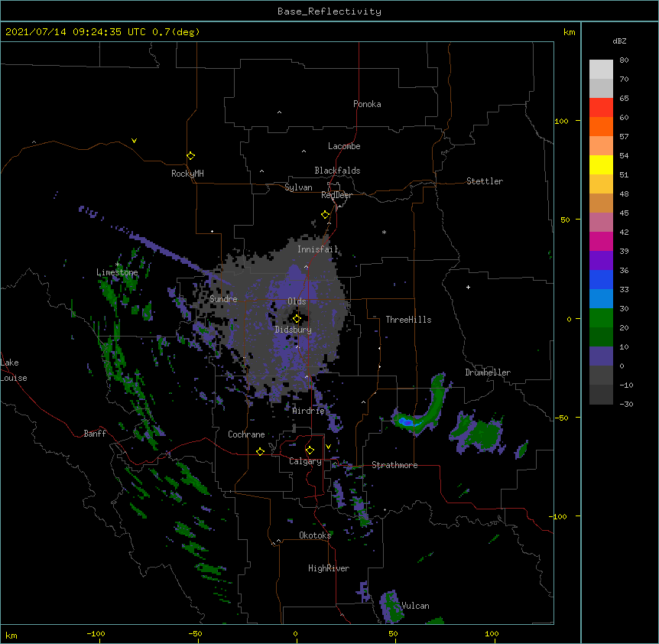The width and height of the screenshot is (659, 644).
Task: Select the light blue 33 dBZ legend color
Action: [601, 298]
